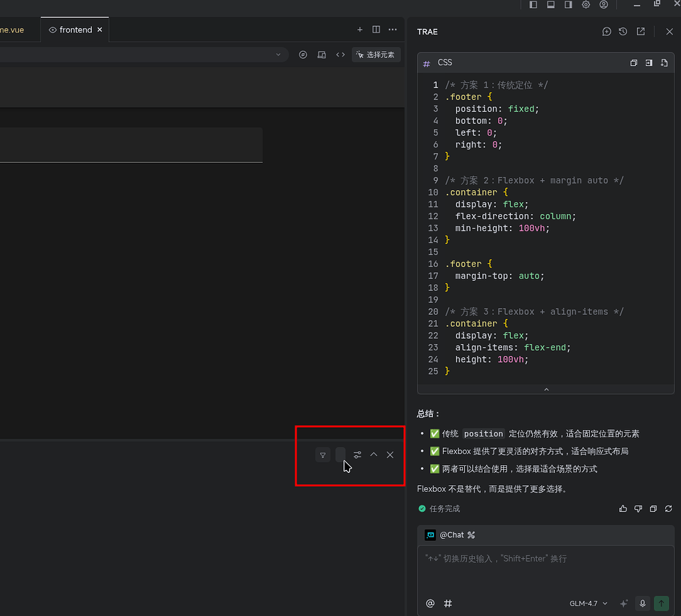
Task: Open the user account icon
Action: (604, 5)
